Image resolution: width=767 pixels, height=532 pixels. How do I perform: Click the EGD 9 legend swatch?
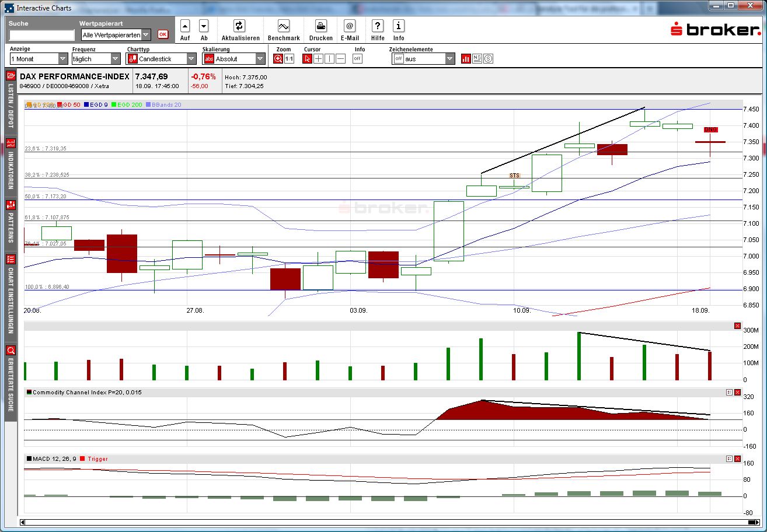click(86, 104)
